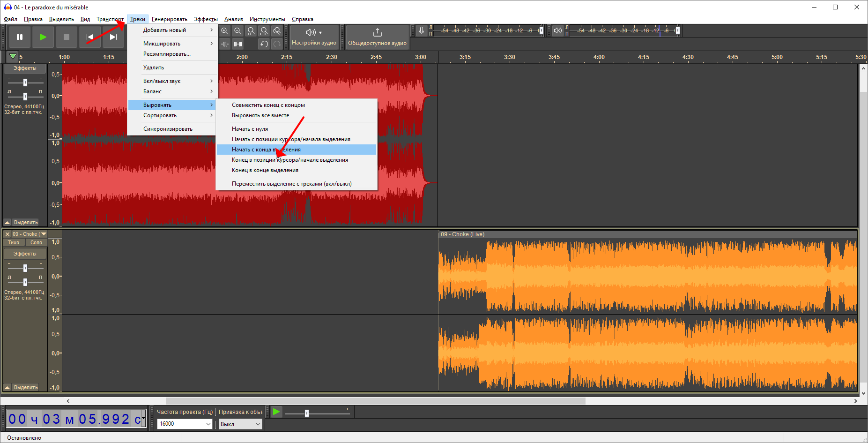Viewport: 868px width, 443px height.
Task: Start playback with the green Play button
Action: point(43,37)
